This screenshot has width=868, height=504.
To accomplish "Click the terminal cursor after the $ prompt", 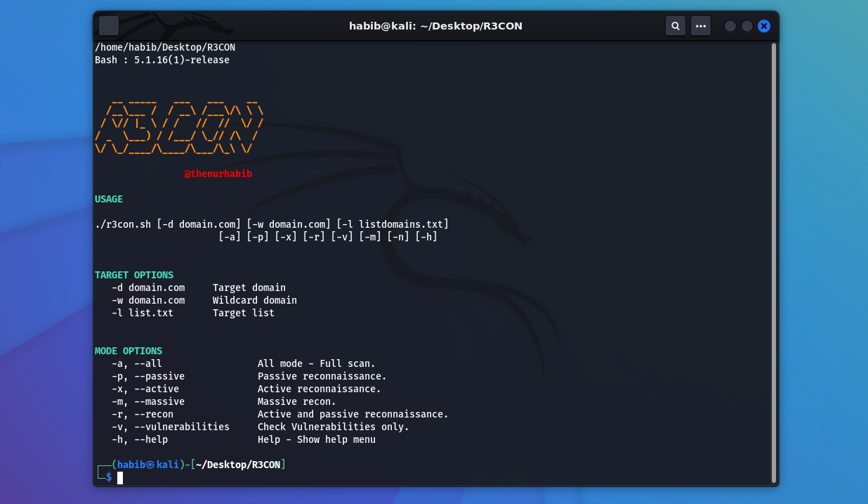I will click(x=120, y=478).
